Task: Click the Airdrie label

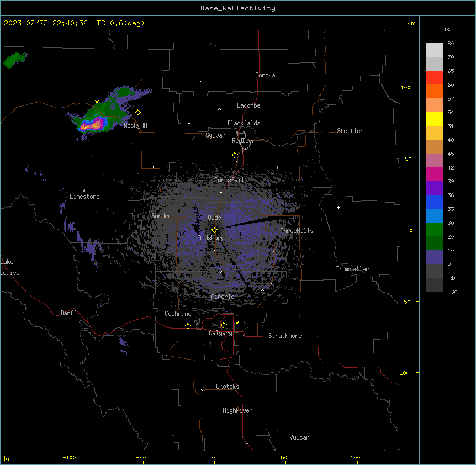Action: [x=223, y=297]
